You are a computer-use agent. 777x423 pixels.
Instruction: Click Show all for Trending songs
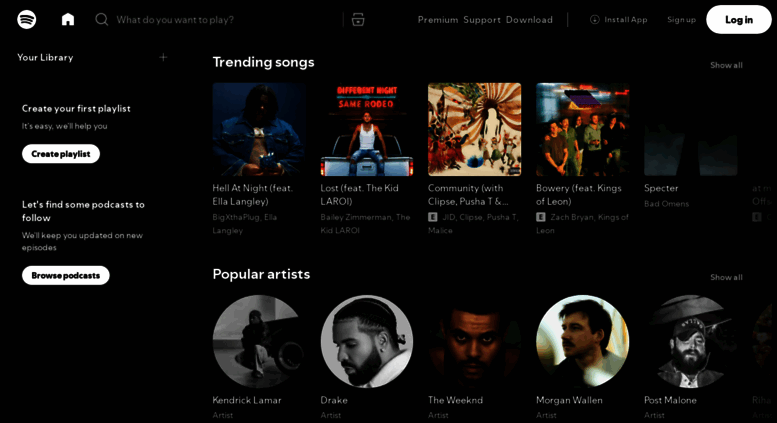click(x=726, y=65)
